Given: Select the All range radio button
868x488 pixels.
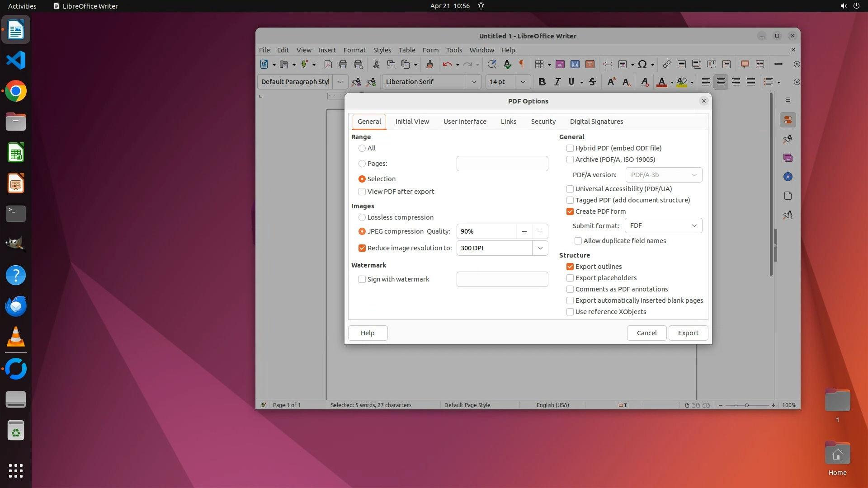Looking at the screenshot, I should 362,148.
